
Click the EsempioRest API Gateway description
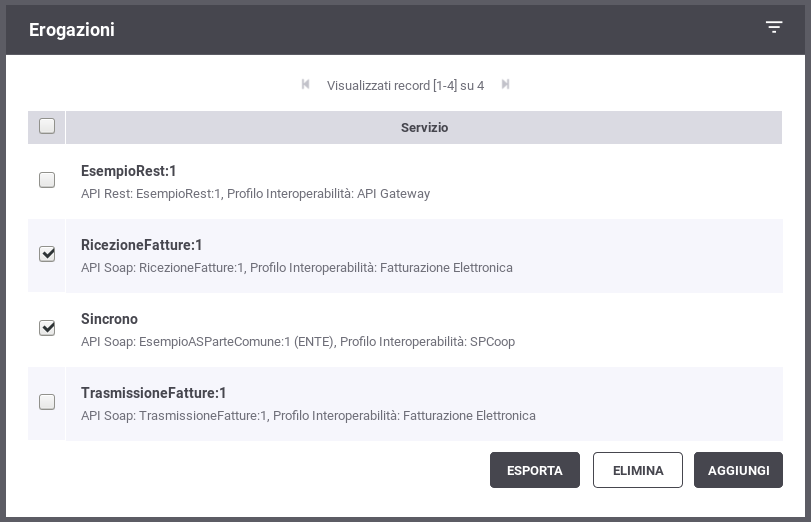256,193
